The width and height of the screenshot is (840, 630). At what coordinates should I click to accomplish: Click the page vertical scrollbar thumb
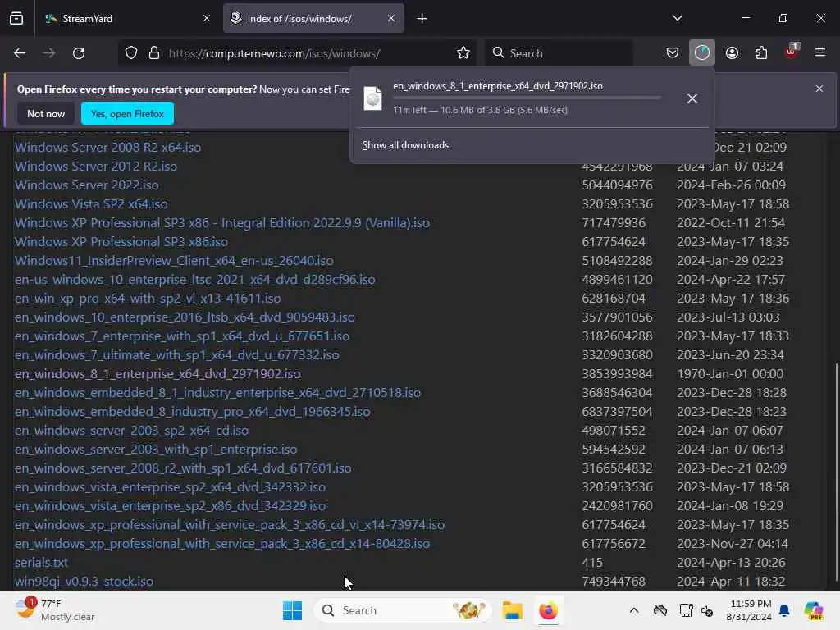(x=836, y=472)
